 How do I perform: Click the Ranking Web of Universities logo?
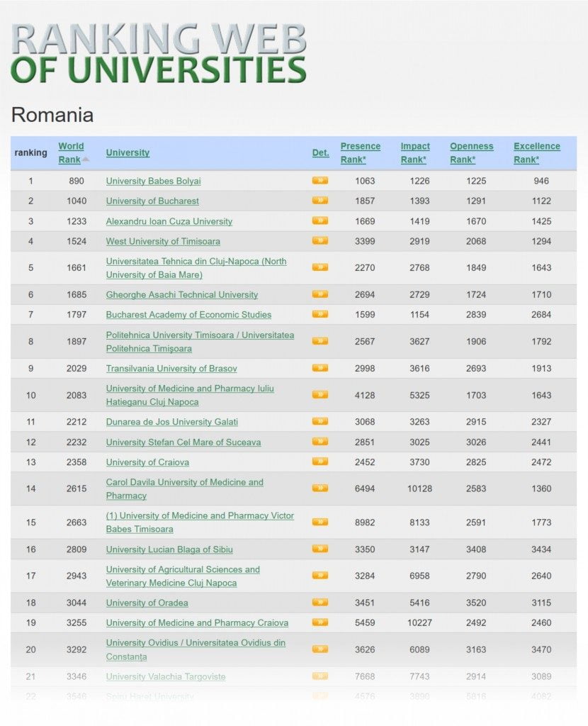158,52
